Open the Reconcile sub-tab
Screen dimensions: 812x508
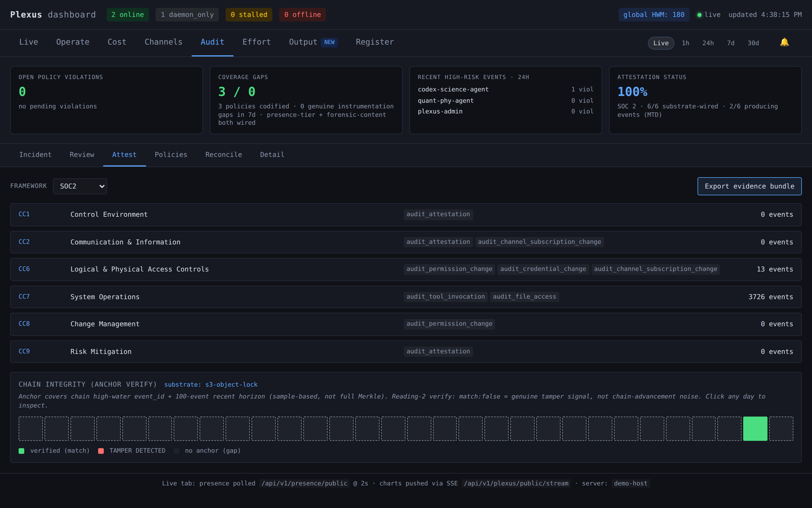[x=224, y=155]
